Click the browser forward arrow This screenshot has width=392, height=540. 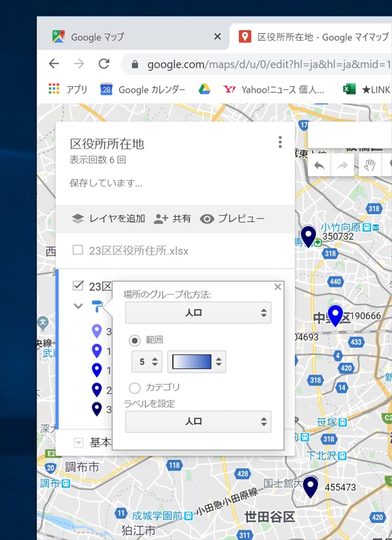click(x=79, y=64)
